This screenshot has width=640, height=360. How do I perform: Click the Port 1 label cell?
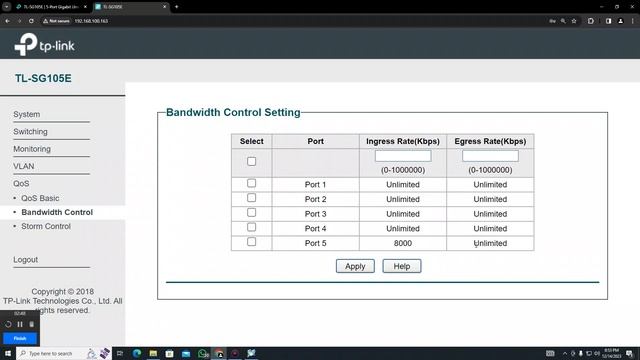tap(316, 184)
